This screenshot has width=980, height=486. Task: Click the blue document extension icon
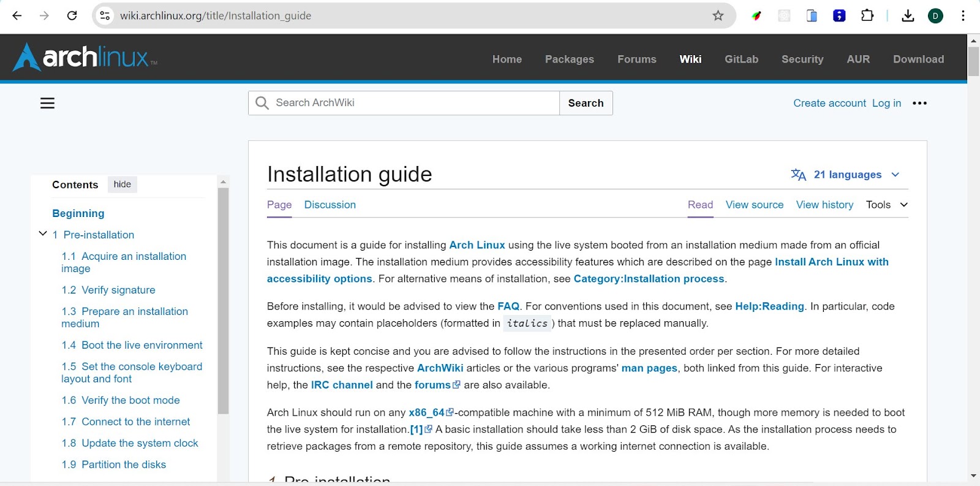(x=812, y=16)
